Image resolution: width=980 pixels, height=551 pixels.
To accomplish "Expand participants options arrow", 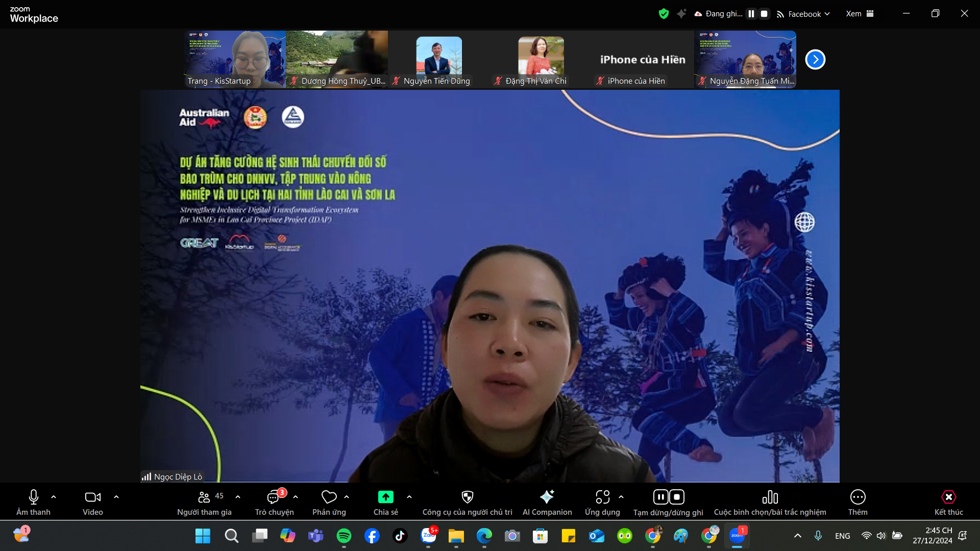I will click(238, 497).
